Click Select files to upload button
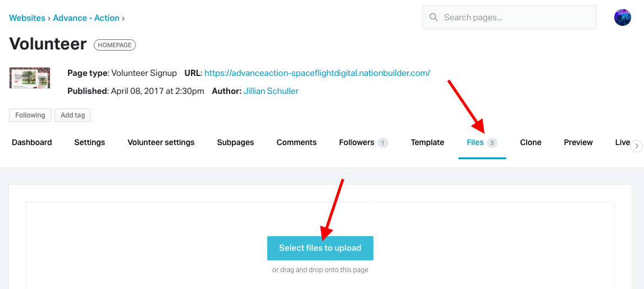The image size is (644, 289). (320, 248)
